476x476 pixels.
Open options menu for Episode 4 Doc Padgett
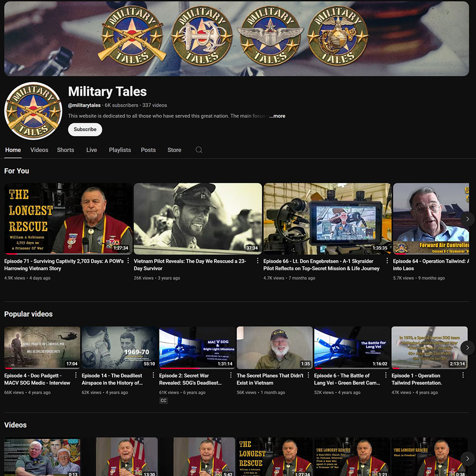76,375
